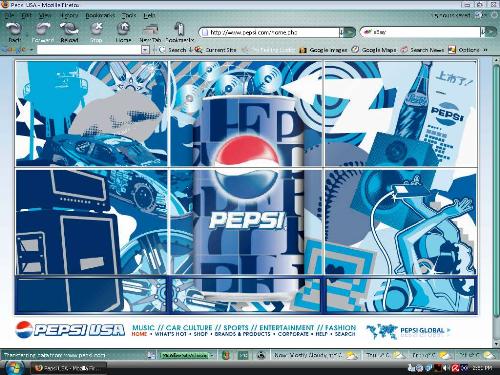Viewport: 500px width, 375px height.
Task: Open BRANDS & PRODUCTS link
Action: (242, 334)
